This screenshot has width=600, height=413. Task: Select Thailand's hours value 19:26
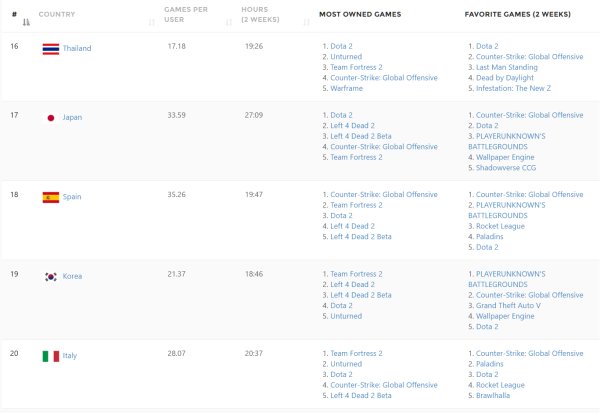point(254,46)
